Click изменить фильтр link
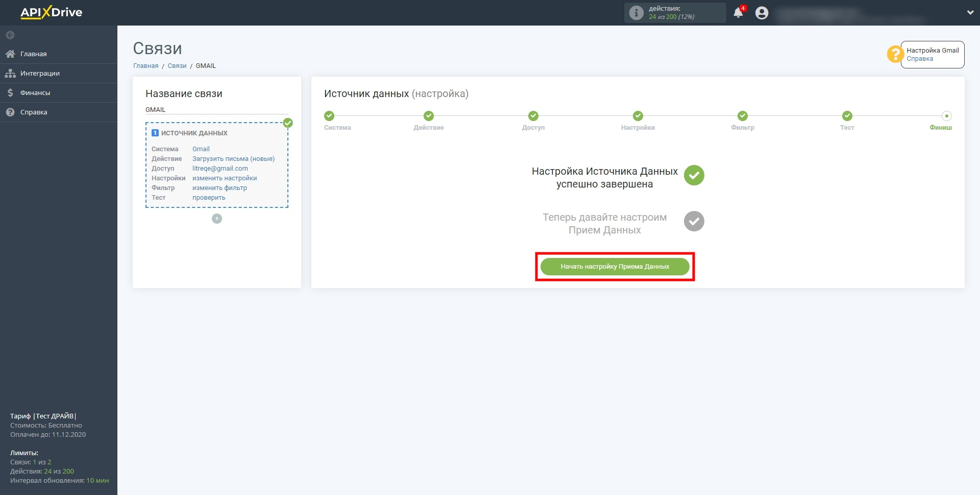 (x=219, y=188)
